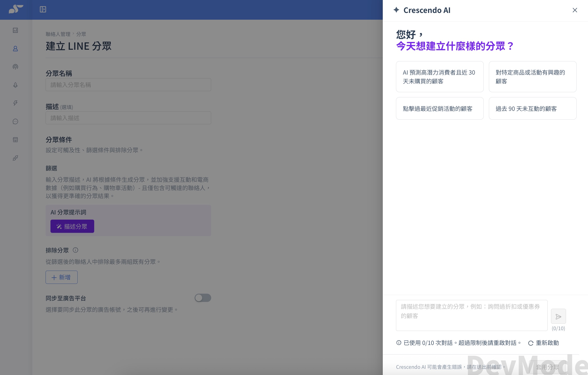This screenshot has width=588, height=375.
Task: Click 聯絡人管理 breadcrumb link
Action: point(58,34)
